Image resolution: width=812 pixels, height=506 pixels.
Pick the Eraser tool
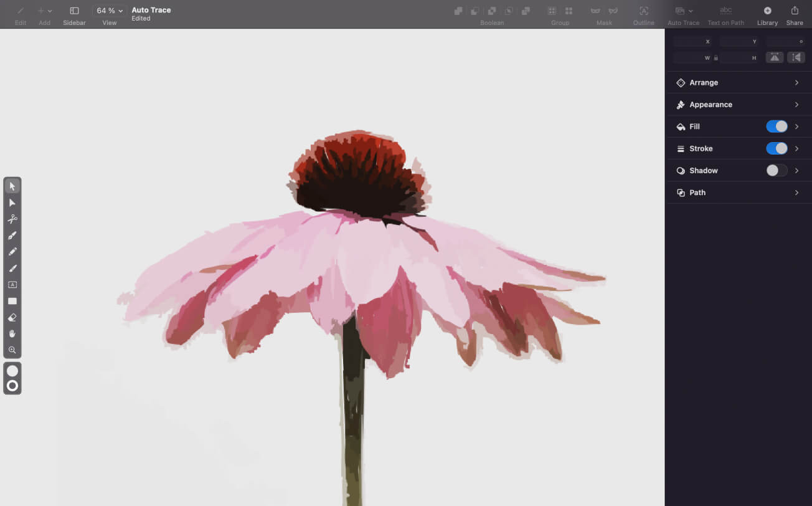click(x=12, y=317)
